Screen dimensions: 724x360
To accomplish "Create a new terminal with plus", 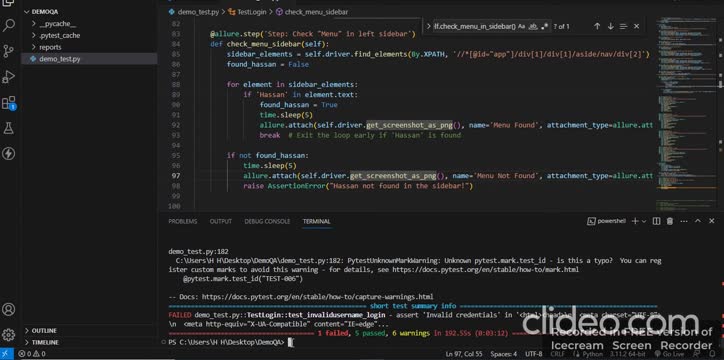I will pos(635,221).
